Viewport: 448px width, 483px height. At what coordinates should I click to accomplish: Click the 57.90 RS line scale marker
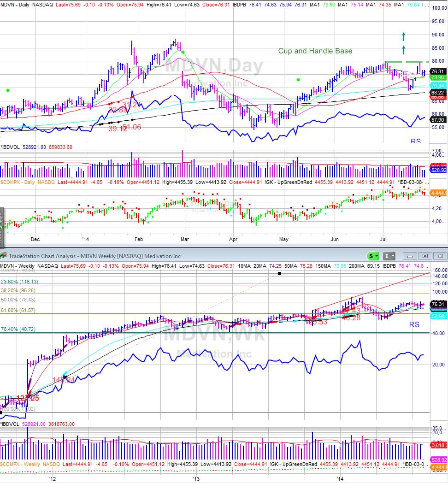[x=437, y=120]
